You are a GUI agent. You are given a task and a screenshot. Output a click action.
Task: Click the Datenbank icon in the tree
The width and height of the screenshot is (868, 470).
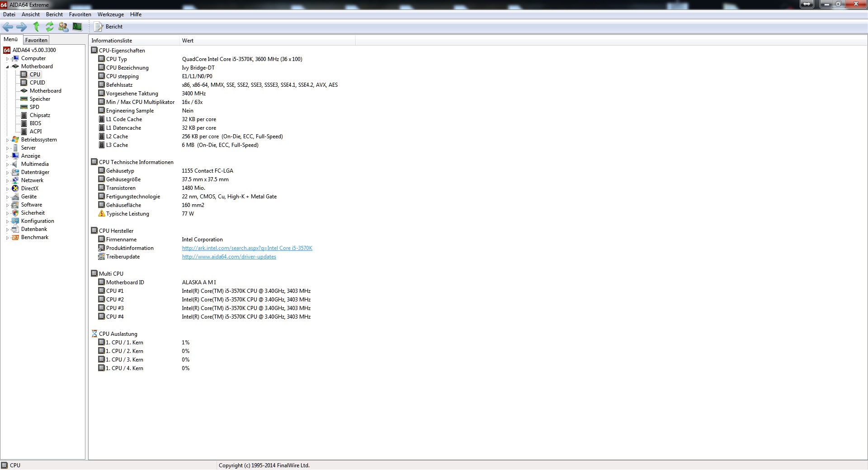(x=15, y=229)
